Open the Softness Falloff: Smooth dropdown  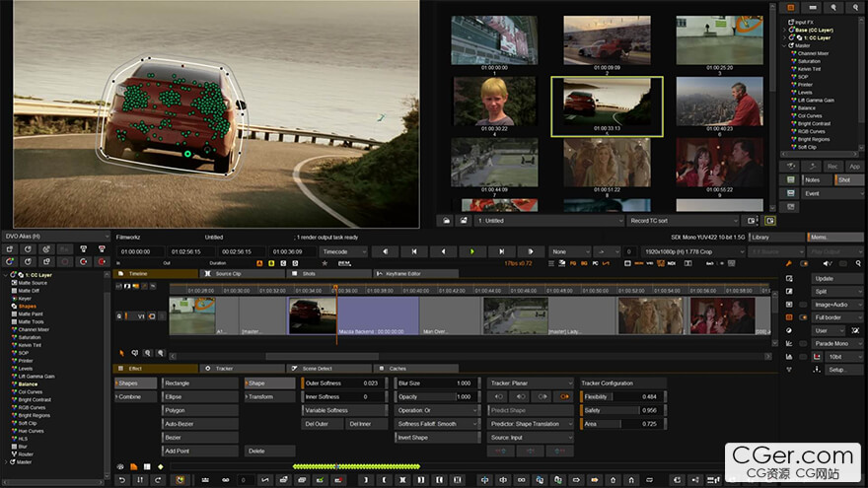(x=436, y=424)
